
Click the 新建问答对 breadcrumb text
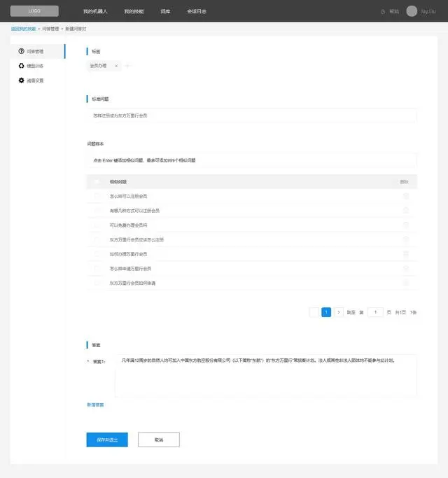pyautogui.click(x=76, y=29)
